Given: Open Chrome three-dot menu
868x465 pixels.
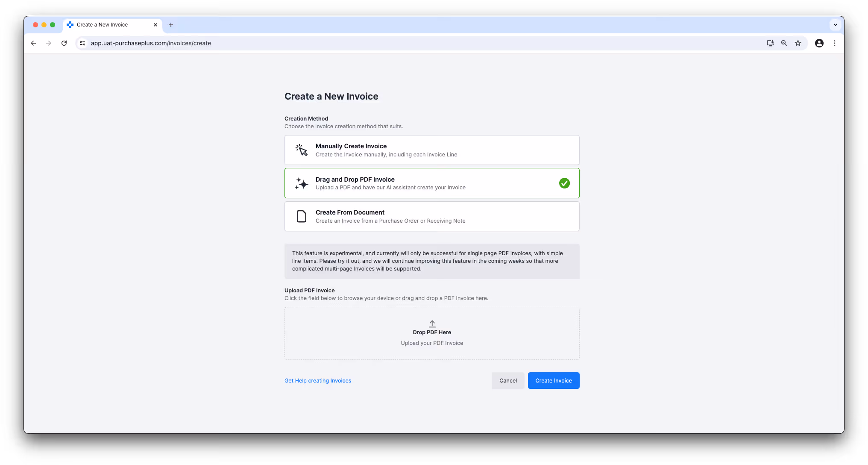Looking at the screenshot, I should pyautogui.click(x=835, y=43).
